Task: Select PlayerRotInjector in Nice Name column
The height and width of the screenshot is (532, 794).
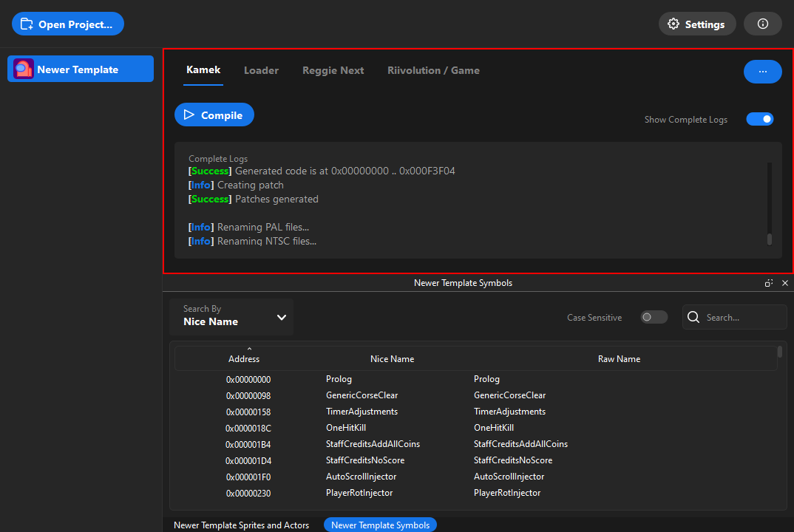Action: point(359,493)
